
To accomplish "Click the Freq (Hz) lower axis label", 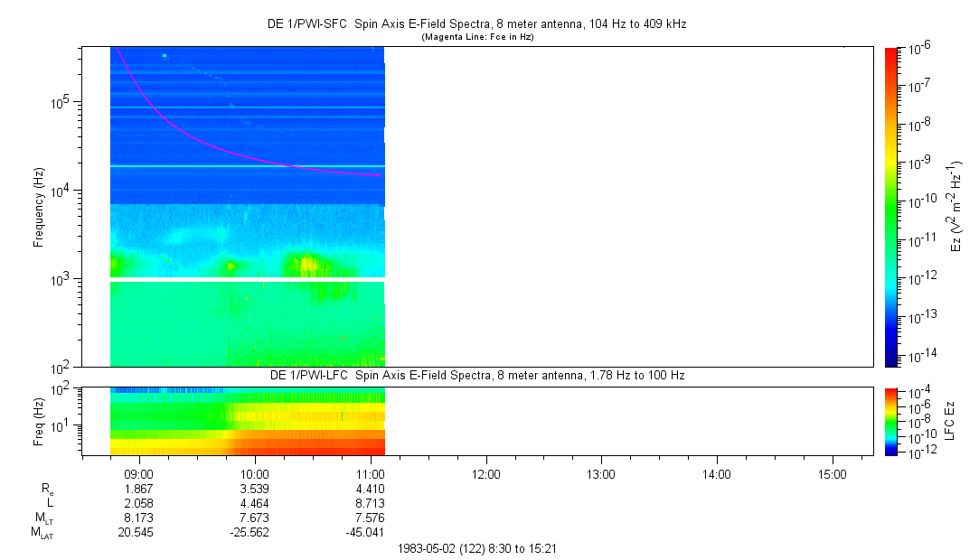I will coord(39,422).
